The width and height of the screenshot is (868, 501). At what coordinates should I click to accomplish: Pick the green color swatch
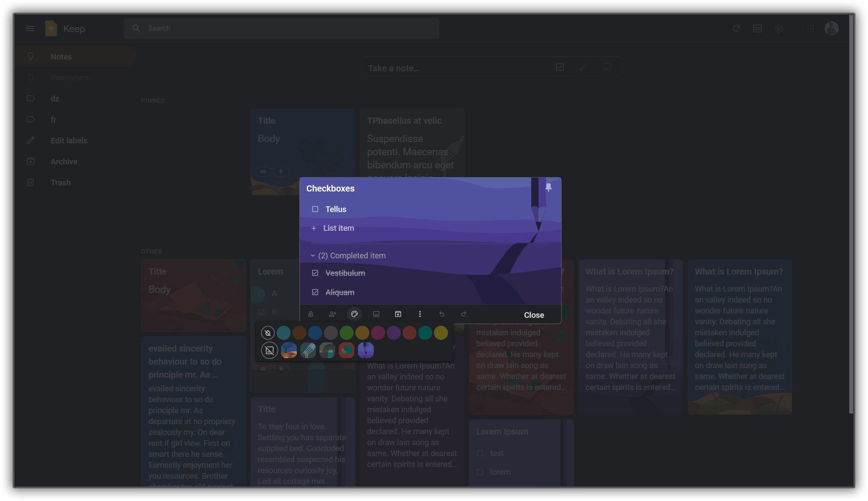point(347,333)
